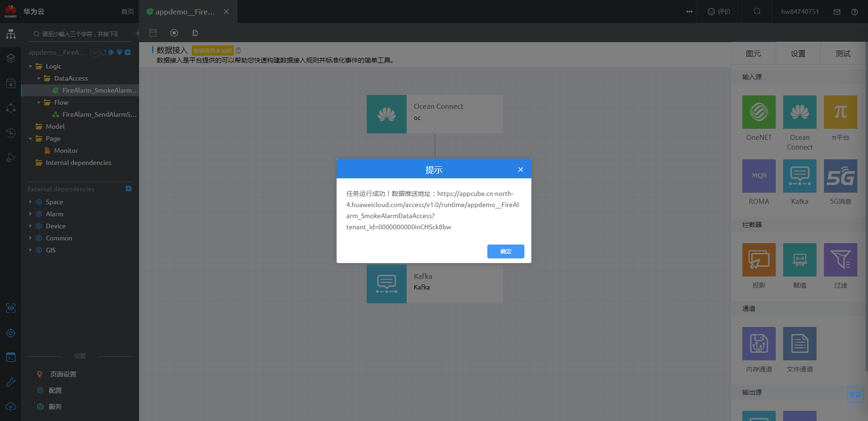Viewport: 868px width, 421px height.
Task: Select the 过滤 interceptor icon
Action: click(841, 260)
